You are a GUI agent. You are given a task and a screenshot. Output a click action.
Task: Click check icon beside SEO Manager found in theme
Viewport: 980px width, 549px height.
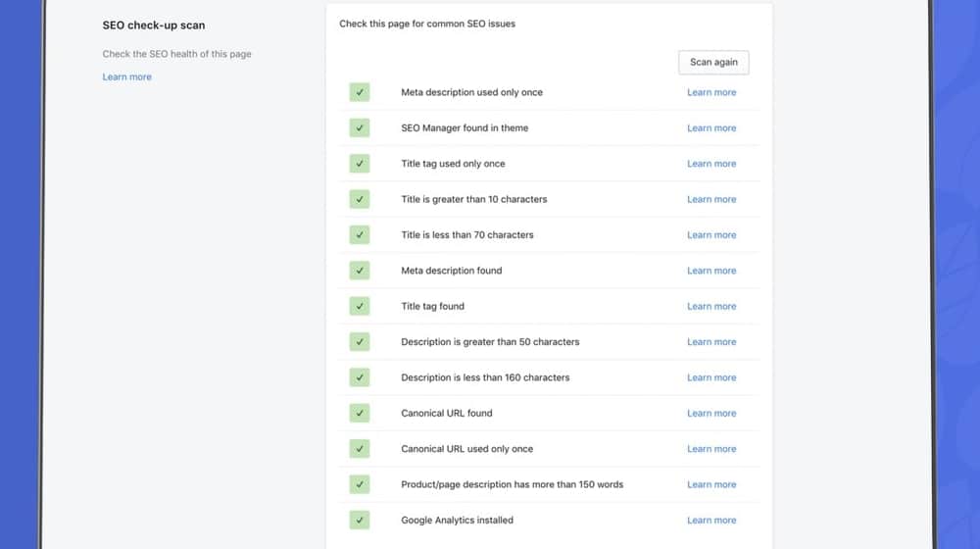(360, 127)
